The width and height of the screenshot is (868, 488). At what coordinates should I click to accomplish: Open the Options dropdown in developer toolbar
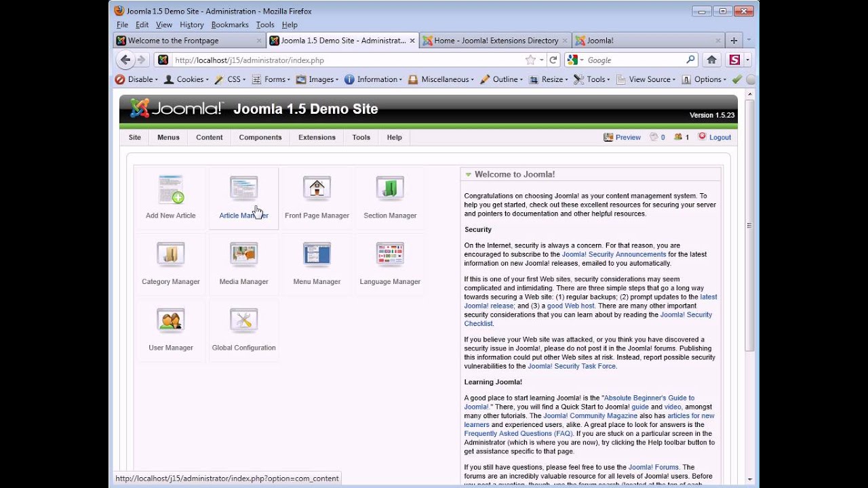(704, 79)
